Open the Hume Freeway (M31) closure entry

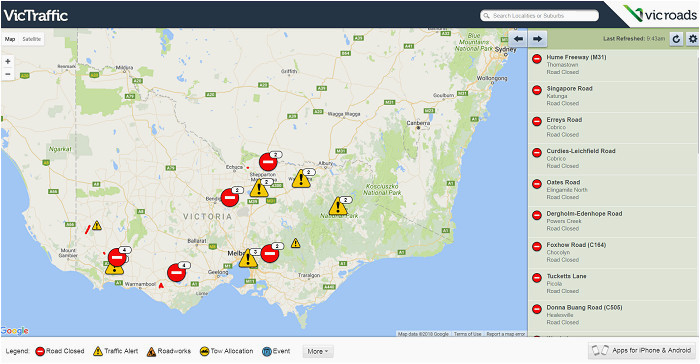613,65
